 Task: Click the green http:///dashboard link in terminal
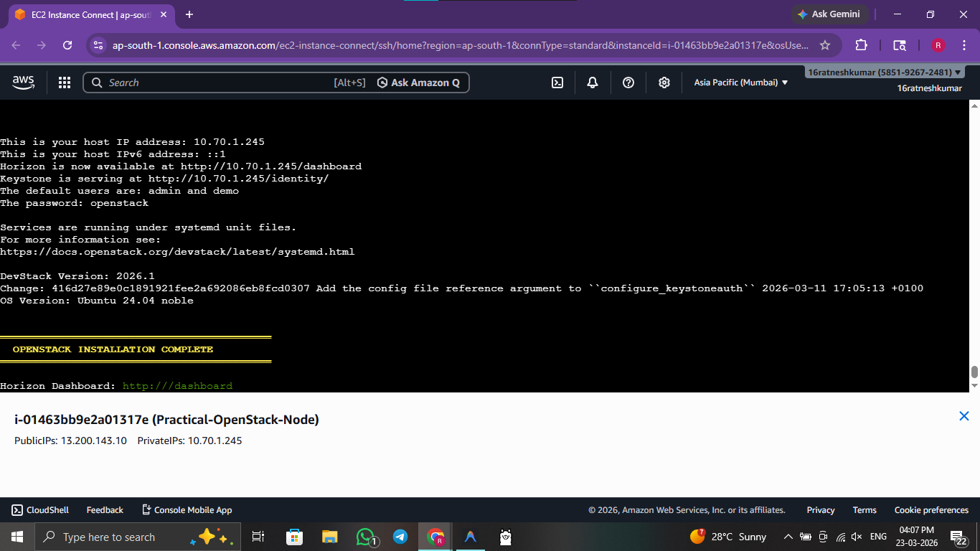pos(177,386)
